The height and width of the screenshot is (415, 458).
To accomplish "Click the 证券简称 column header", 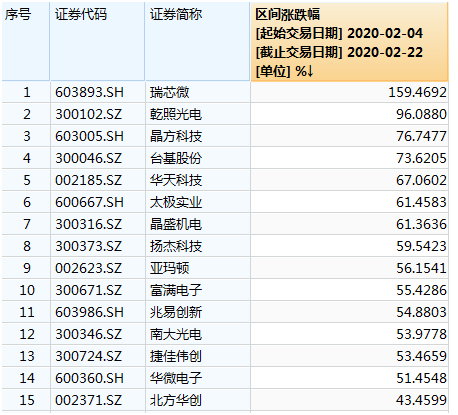I will (x=197, y=42).
